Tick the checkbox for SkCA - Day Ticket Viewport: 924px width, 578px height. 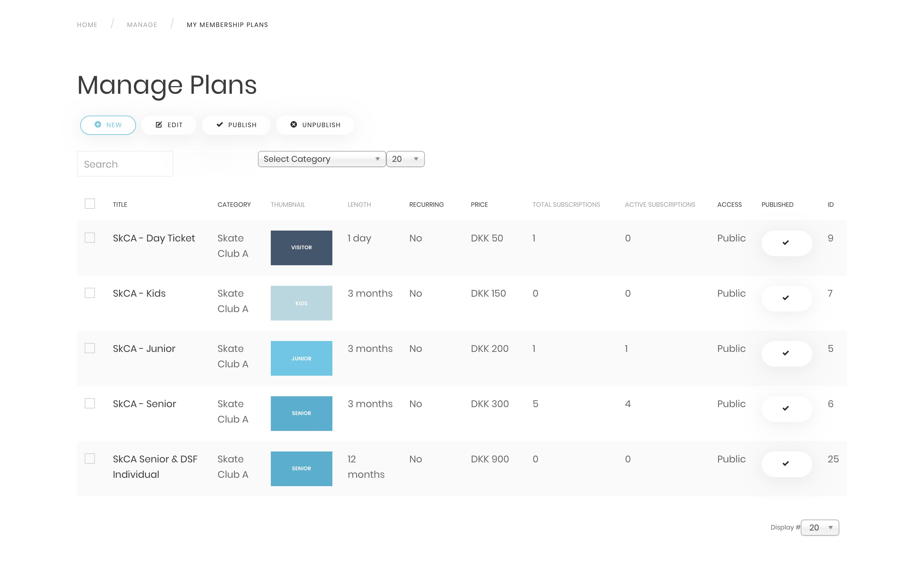tap(90, 238)
